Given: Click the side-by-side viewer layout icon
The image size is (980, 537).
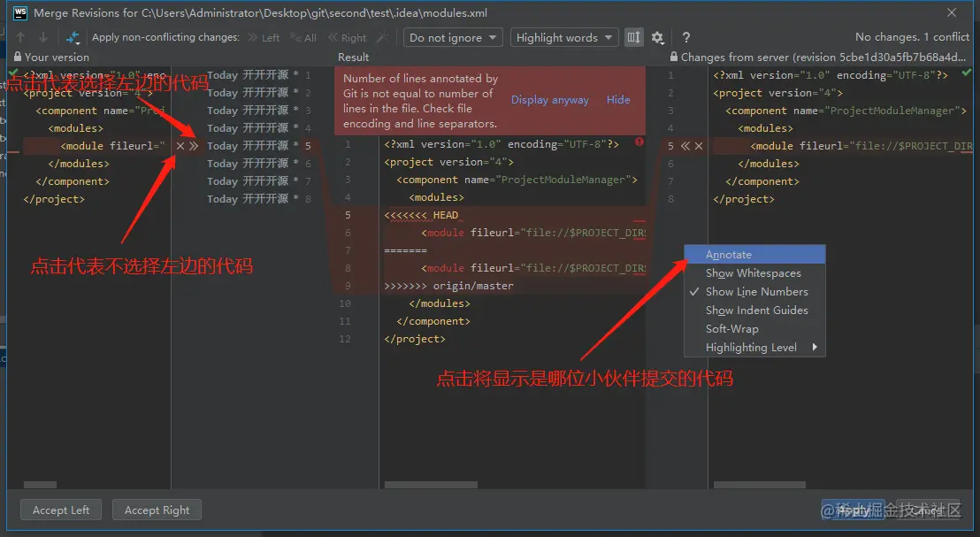Looking at the screenshot, I should pyautogui.click(x=633, y=37).
